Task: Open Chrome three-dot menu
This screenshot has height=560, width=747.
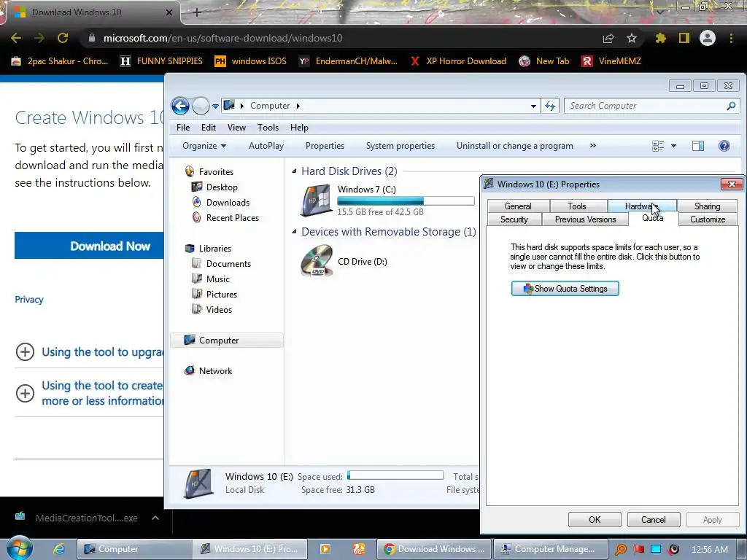Action: pos(731,38)
